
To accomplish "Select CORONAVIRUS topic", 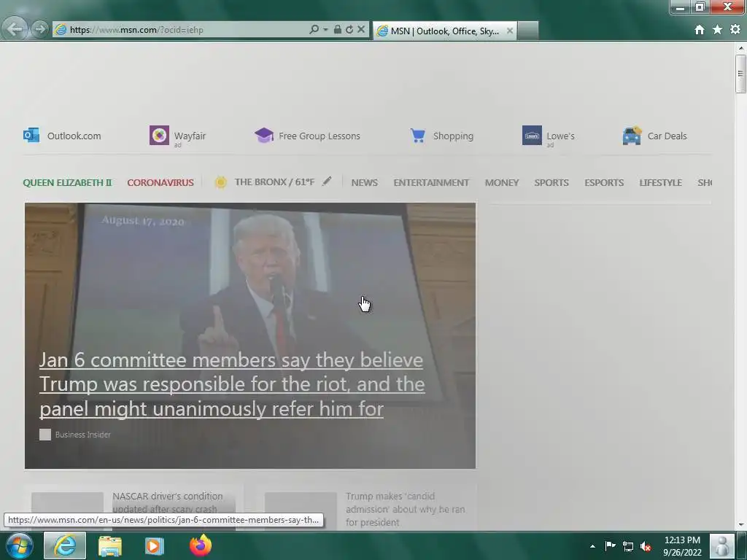I will point(160,182).
